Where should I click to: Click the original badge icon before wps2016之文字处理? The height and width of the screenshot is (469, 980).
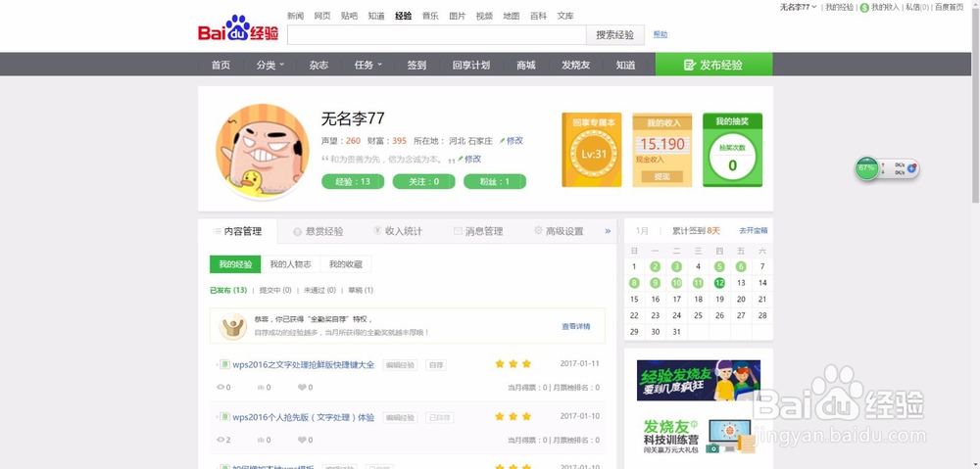click(x=224, y=364)
